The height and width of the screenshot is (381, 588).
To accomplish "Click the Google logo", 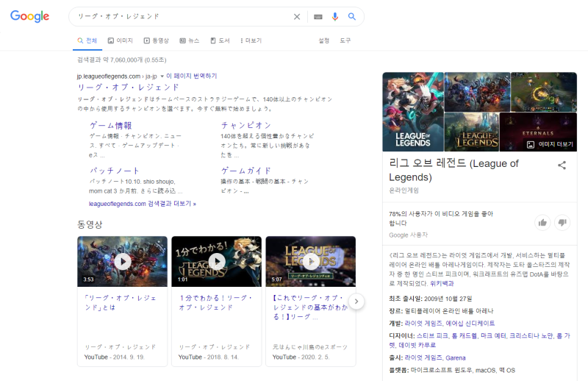I will [x=29, y=16].
